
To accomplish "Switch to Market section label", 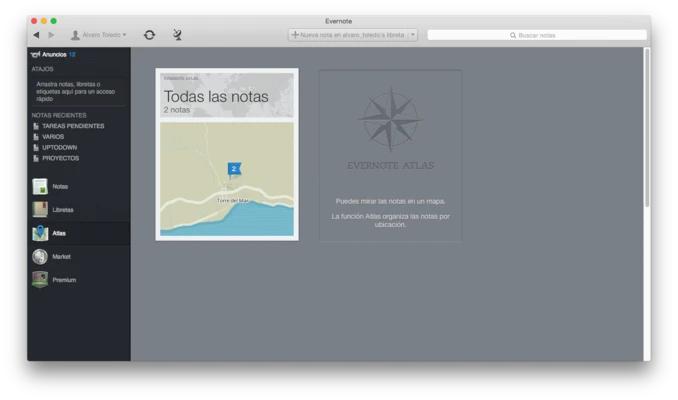I will tap(61, 256).
